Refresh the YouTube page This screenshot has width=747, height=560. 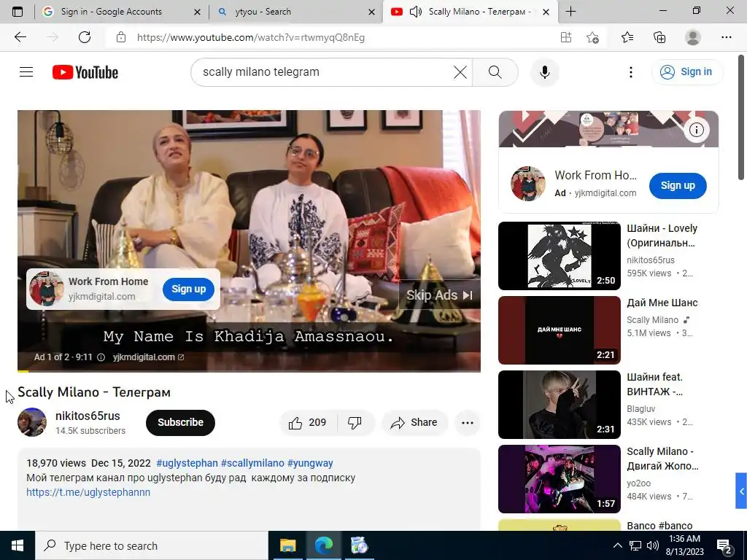point(85,37)
